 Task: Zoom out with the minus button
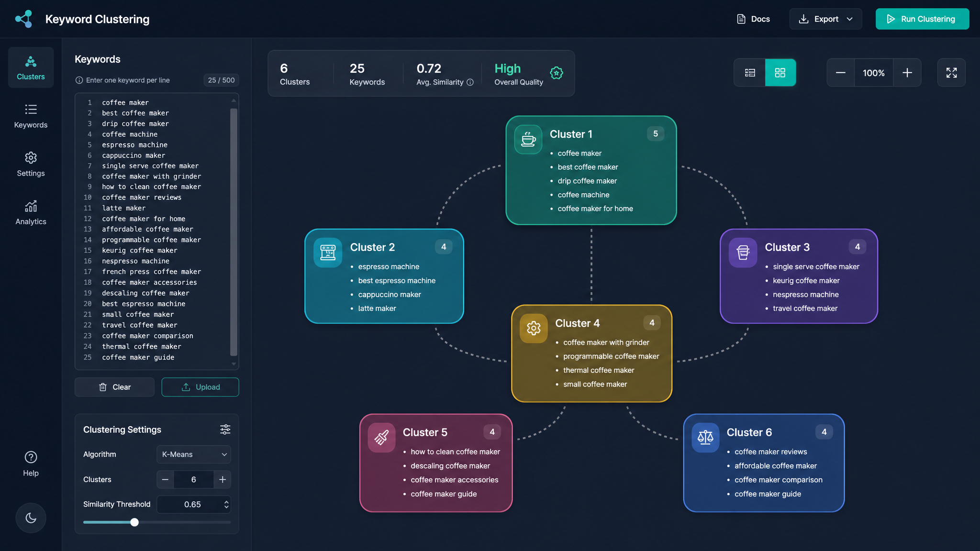tap(840, 73)
